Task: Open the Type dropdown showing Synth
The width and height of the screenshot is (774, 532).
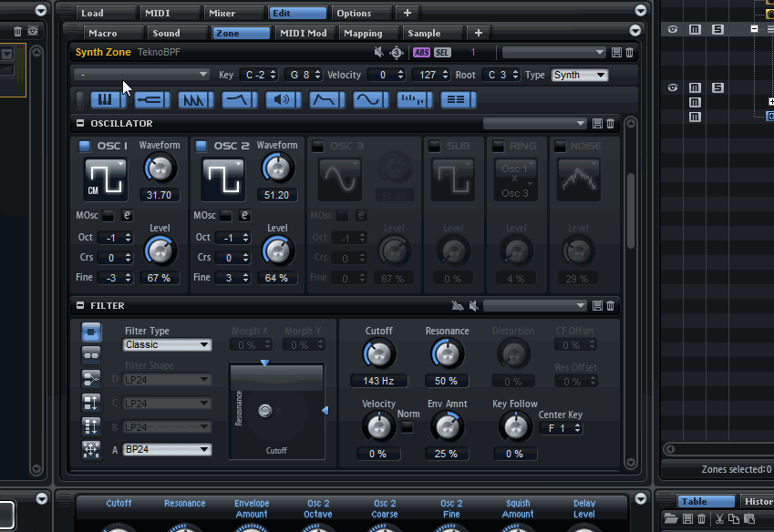Action: [x=580, y=75]
